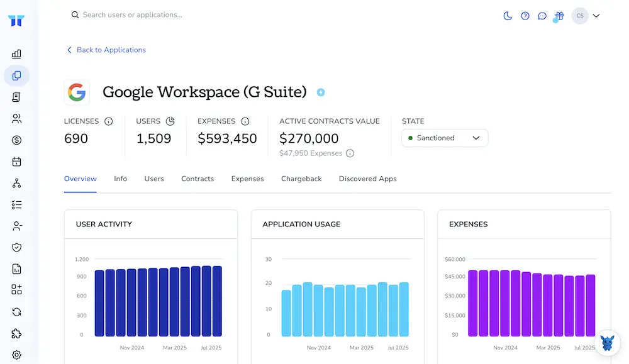This screenshot has width=629, height=364.
Task: Click the search magnifier icon
Action: coord(75,15)
